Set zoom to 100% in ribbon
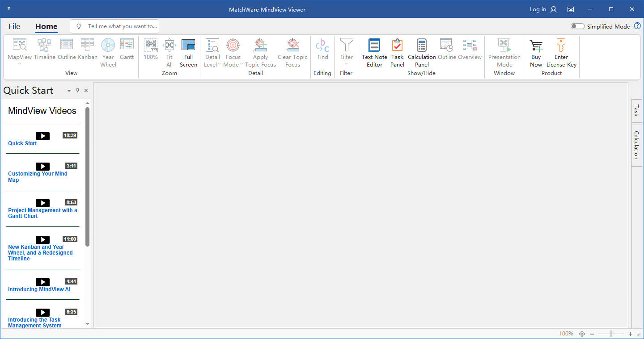 [x=151, y=49]
